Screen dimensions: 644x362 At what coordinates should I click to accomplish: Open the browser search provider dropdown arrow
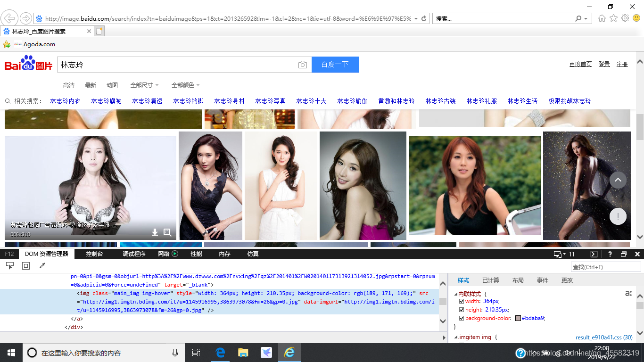coord(586,19)
